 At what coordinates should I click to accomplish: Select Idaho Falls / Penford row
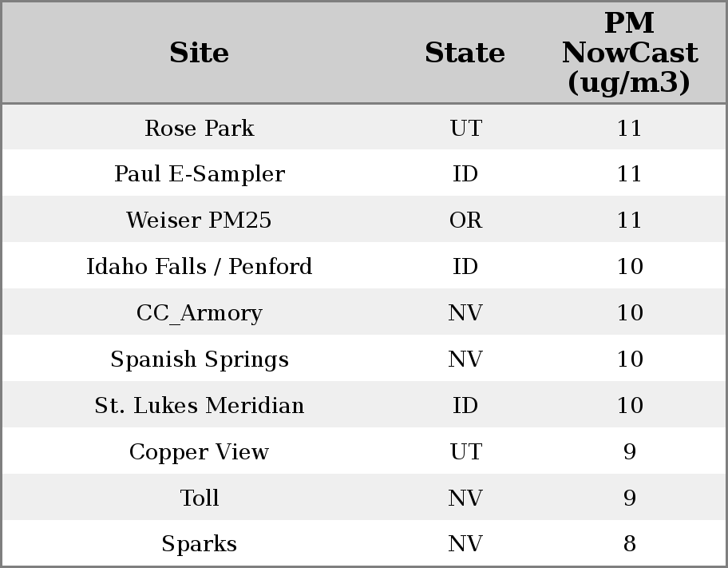pos(200,267)
